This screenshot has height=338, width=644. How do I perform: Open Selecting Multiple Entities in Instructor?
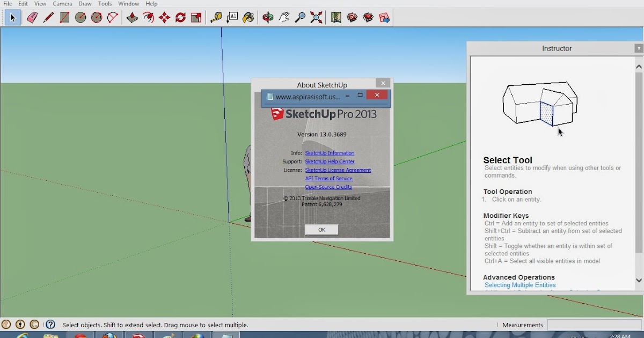point(520,285)
